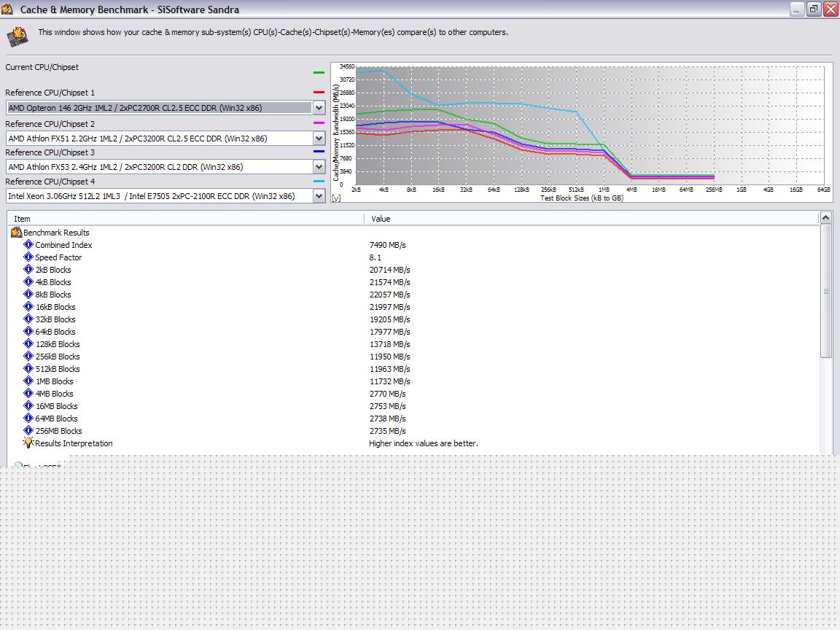Close the Cache & Memory Benchmark window
This screenshot has width=840, height=630.
point(831,9)
